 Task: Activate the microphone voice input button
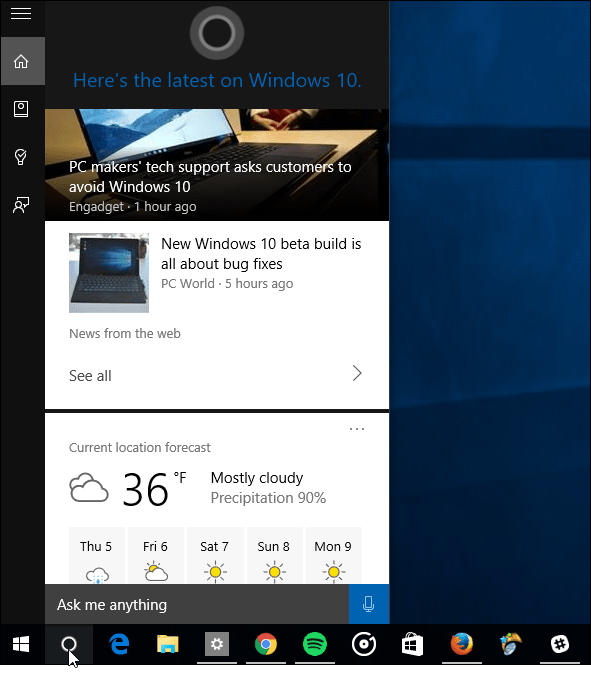(x=369, y=604)
